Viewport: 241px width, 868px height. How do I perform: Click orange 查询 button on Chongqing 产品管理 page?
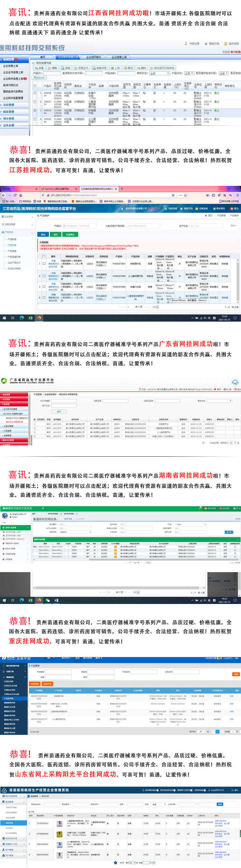[236, 674]
